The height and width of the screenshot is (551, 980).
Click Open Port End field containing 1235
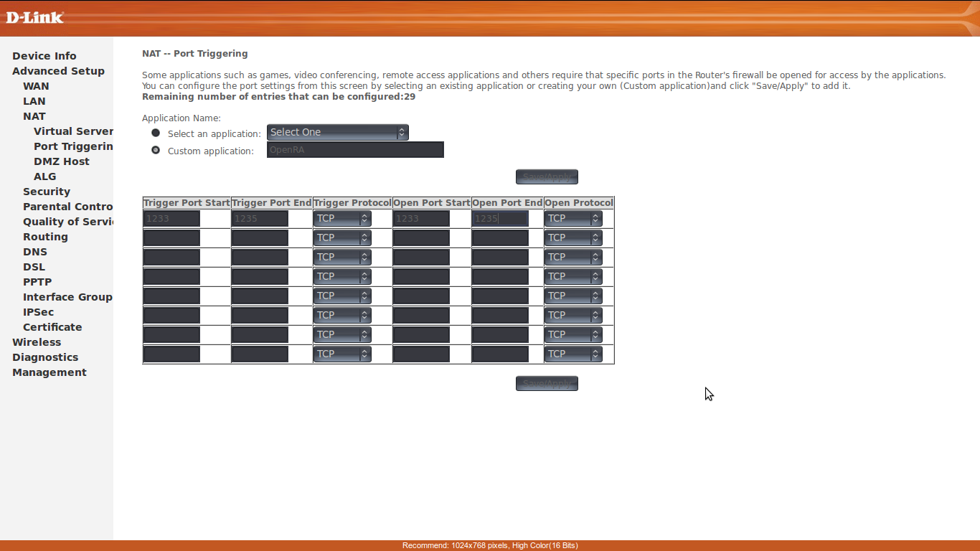[500, 218]
